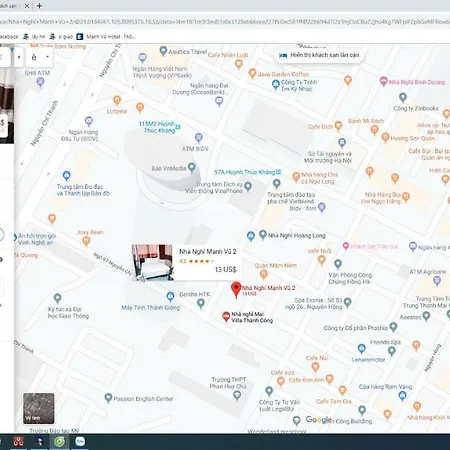
Task: Select the Hương Sơn Quán restaurant pin
Action: coord(385,137)
